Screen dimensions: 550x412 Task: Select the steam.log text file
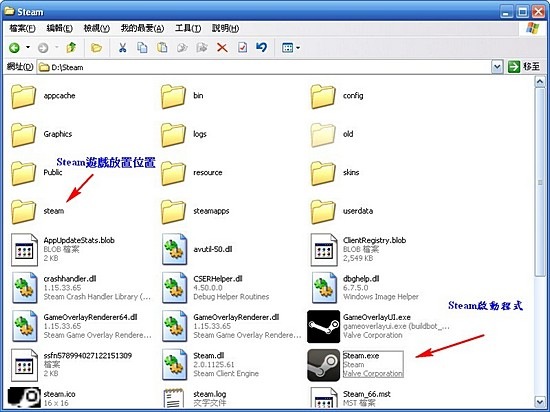point(195,398)
